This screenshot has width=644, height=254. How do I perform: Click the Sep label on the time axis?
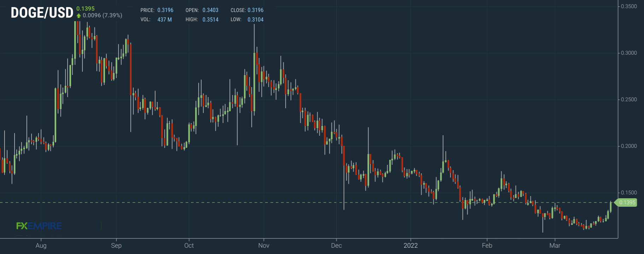pyautogui.click(x=116, y=246)
